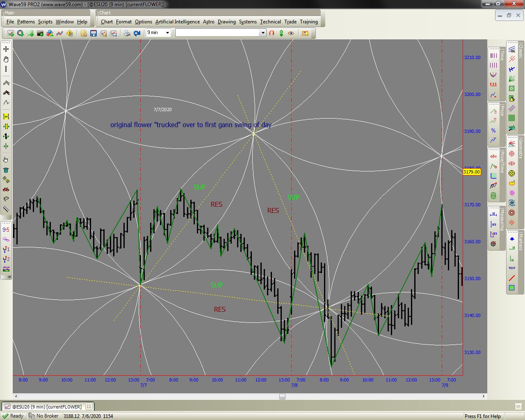Image resolution: width=525 pixels, height=420 pixels.
Task: Click the refresh arrow icon
Action: (137, 33)
